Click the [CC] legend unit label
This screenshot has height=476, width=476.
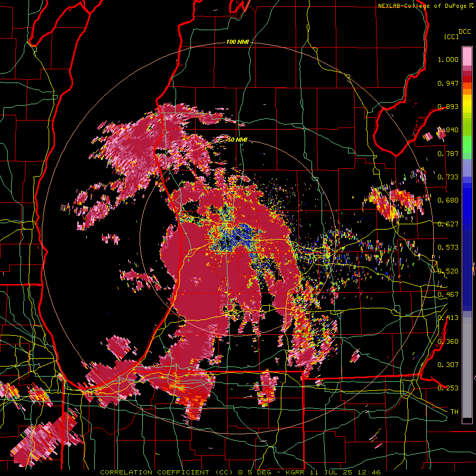451,36
